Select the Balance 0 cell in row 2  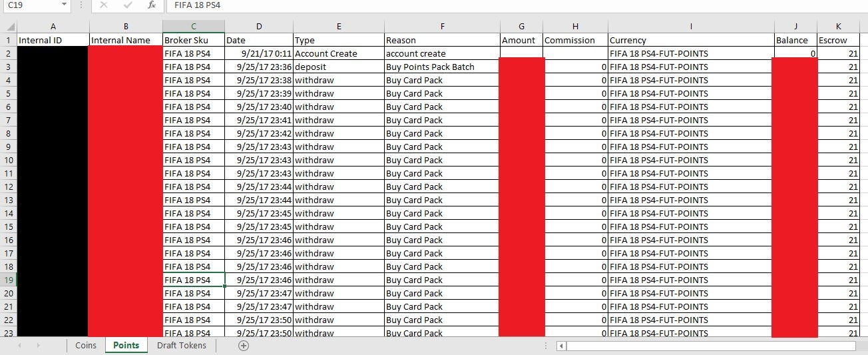coord(795,53)
